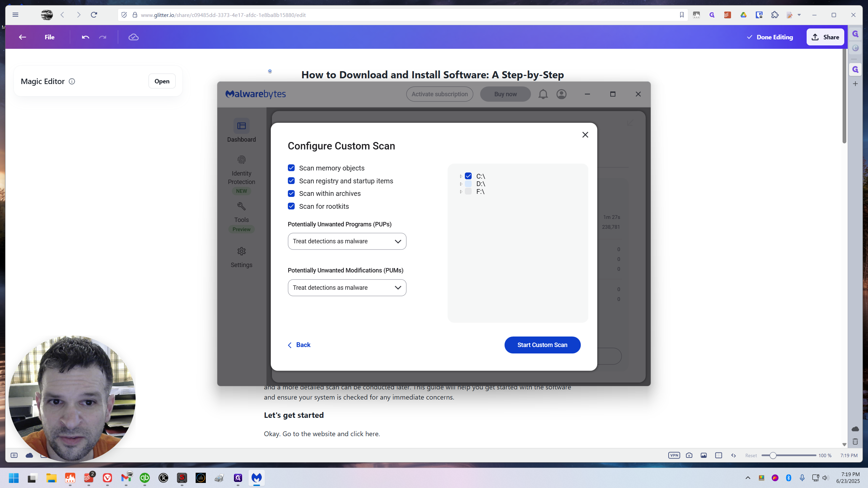
Task: Open Identity Protection in sidebar
Action: coord(241,175)
